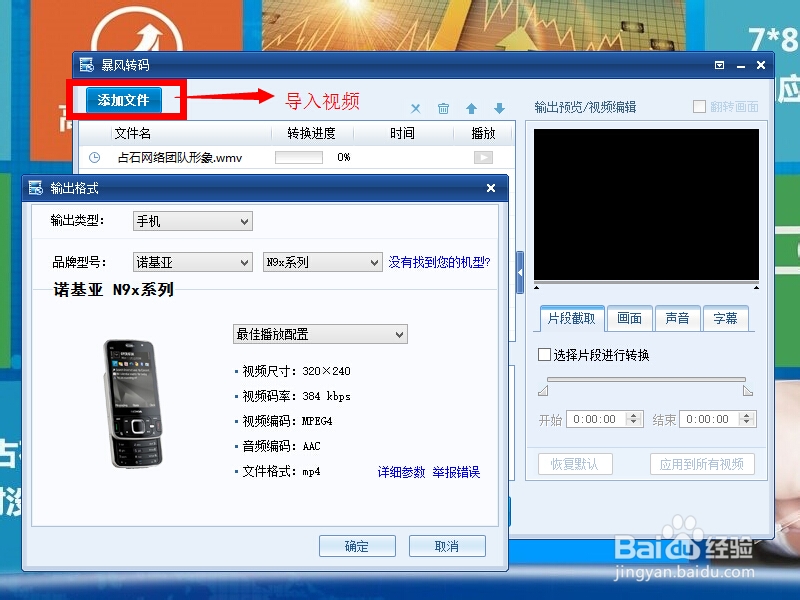
Task: Close the 输出格式 dialog
Action: pyautogui.click(x=491, y=188)
